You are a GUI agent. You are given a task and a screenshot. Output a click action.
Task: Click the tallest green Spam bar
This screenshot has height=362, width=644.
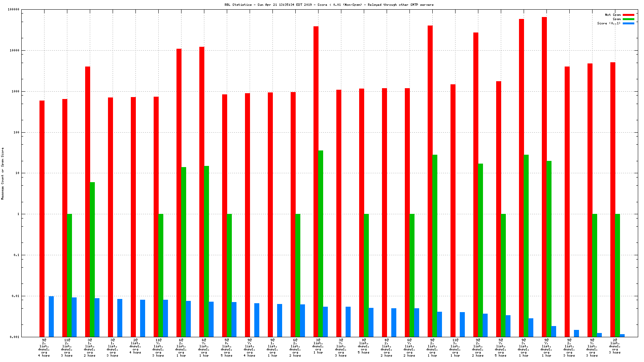click(x=320, y=243)
